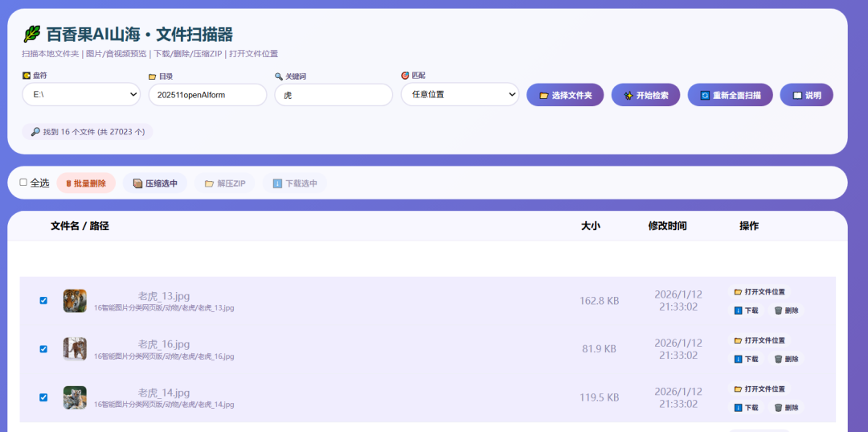
Task: Uncheck the checkbox for 老虎_14.jpg
Action: point(43,397)
